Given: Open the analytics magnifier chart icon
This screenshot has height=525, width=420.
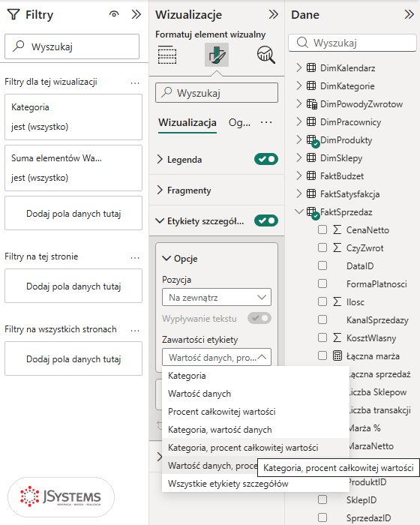Looking at the screenshot, I should (x=266, y=55).
